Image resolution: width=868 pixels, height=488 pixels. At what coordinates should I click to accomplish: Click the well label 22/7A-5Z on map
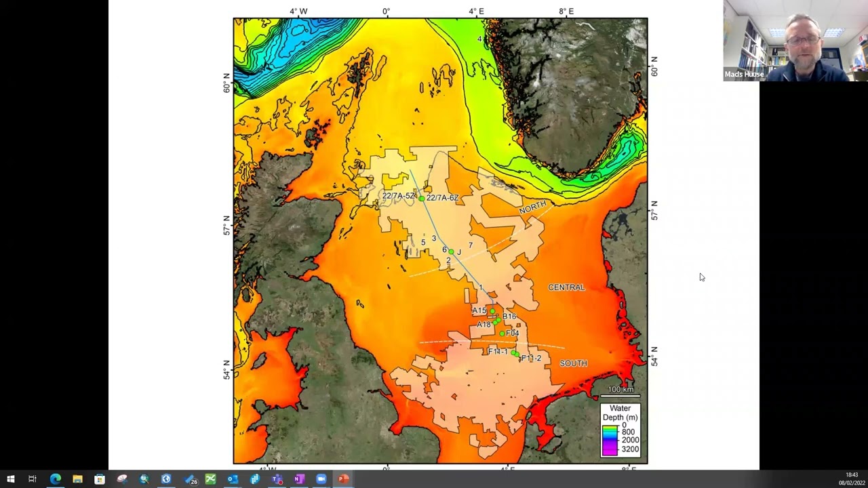(398, 196)
